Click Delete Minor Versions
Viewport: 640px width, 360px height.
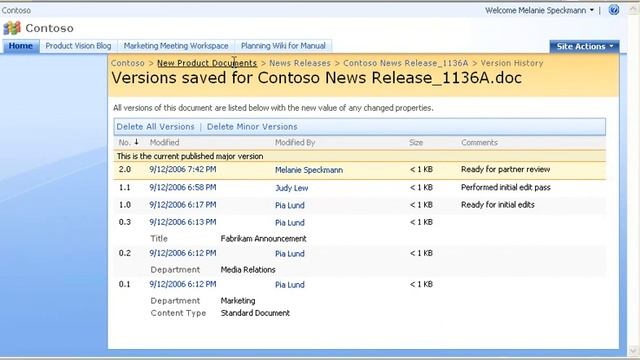click(x=252, y=127)
